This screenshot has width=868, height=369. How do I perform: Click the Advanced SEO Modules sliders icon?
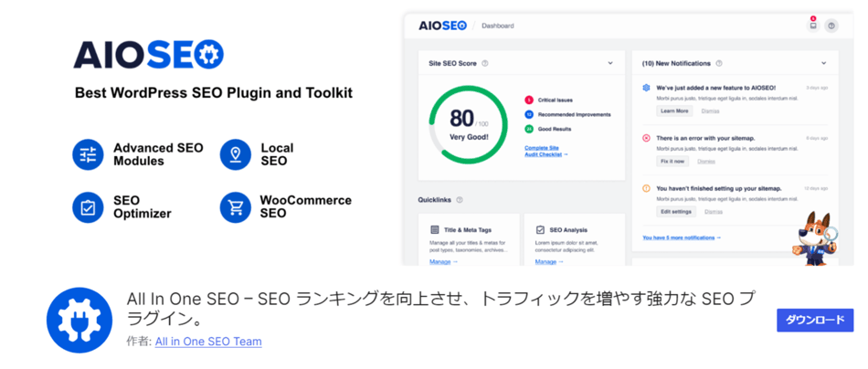click(88, 155)
